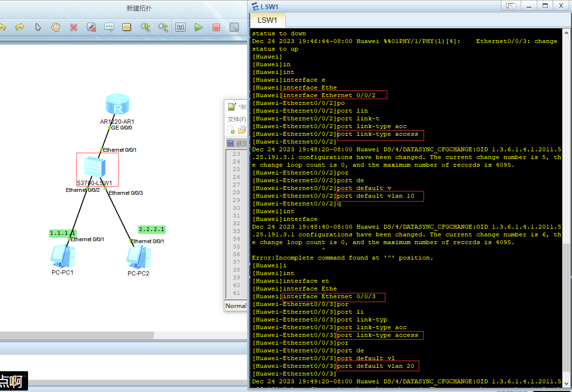Click the 2.2.2.1 green label on the canvas
The width and height of the screenshot is (572, 392).
[152, 230]
